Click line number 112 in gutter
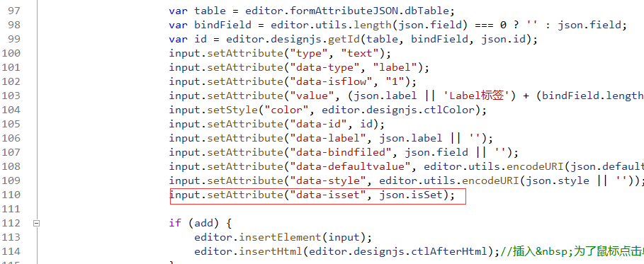The height and width of the screenshot is (264, 644). coord(11,224)
